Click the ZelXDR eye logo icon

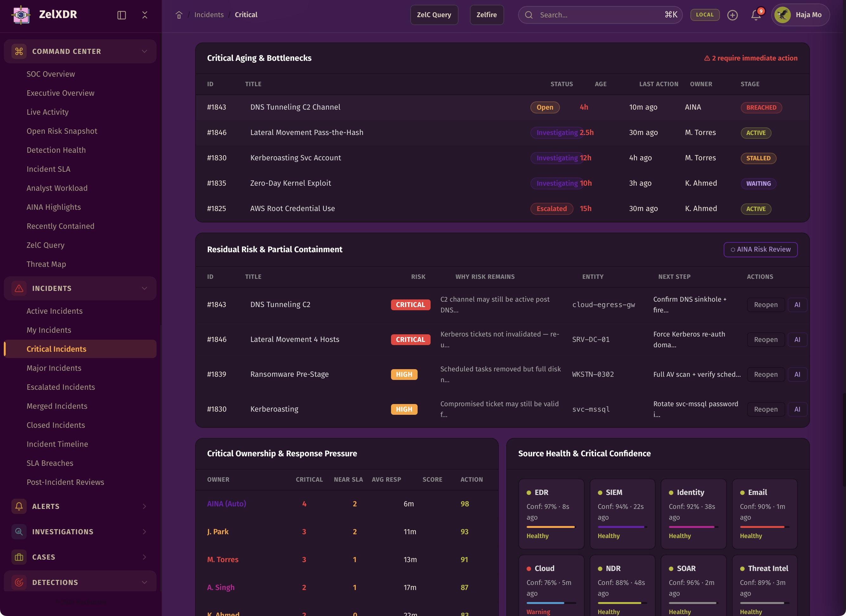coord(21,15)
